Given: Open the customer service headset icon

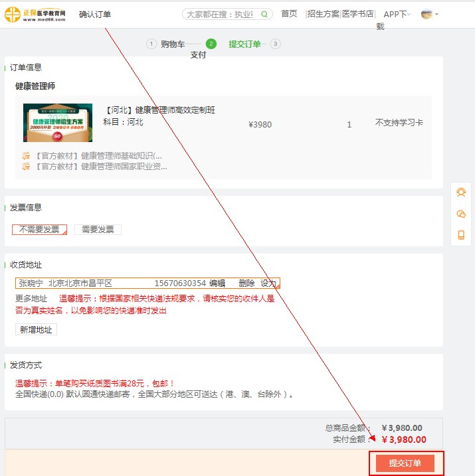Looking at the screenshot, I should (x=461, y=193).
